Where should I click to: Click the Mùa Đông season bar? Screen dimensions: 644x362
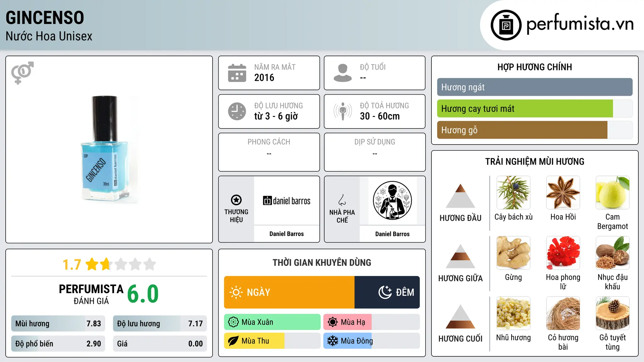[x=372, y=341]
